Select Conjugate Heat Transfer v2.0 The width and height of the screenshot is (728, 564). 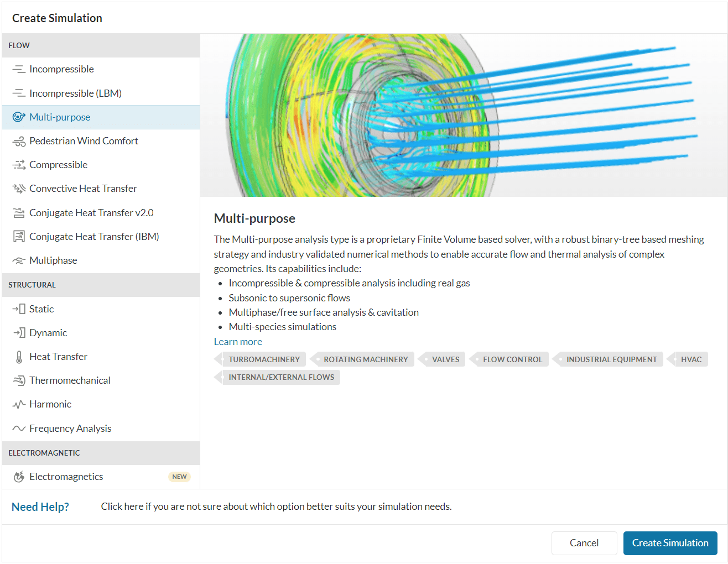91,213
